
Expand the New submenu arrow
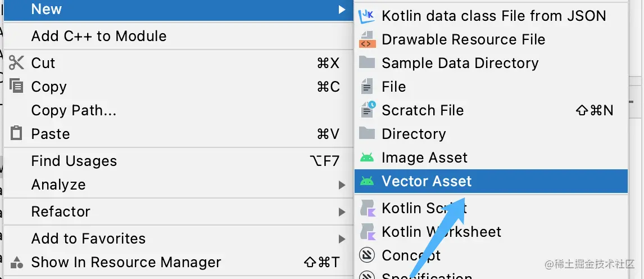click(x=342, y=9)
